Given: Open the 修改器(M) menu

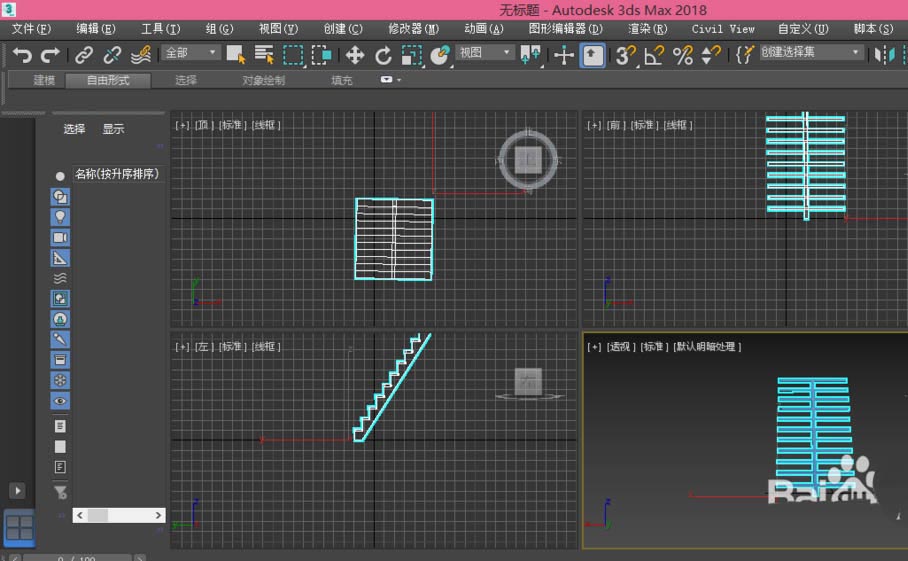Looking at the screenshot, I should pos(413,29).
